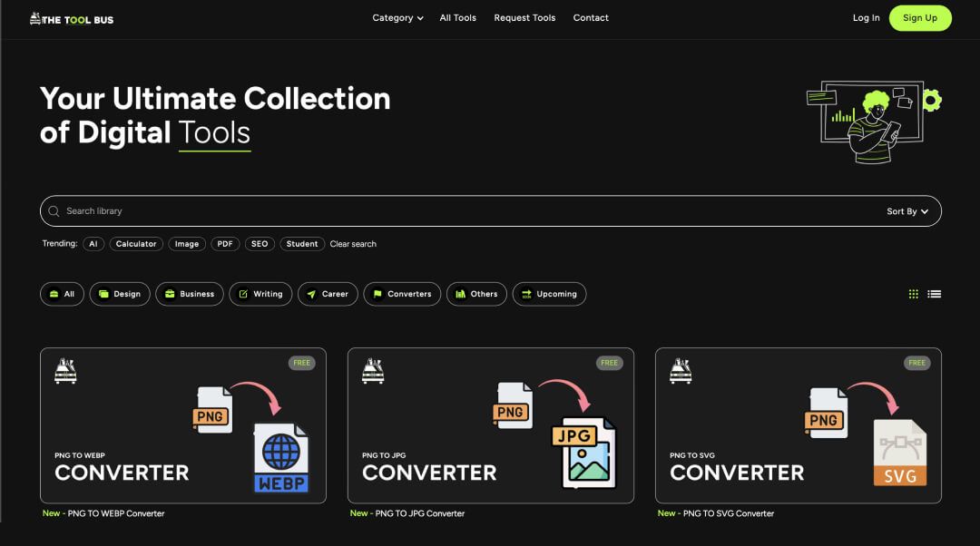Click bus logo icon on PNG TO SVG card
The width and height of the screenshot is (980, 546).
(681, 370)
